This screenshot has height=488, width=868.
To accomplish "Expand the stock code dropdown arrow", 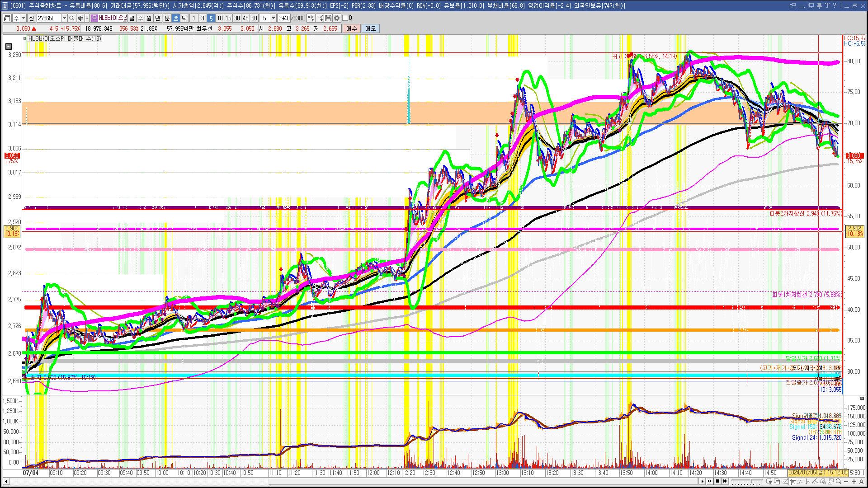I will [64, 18].
